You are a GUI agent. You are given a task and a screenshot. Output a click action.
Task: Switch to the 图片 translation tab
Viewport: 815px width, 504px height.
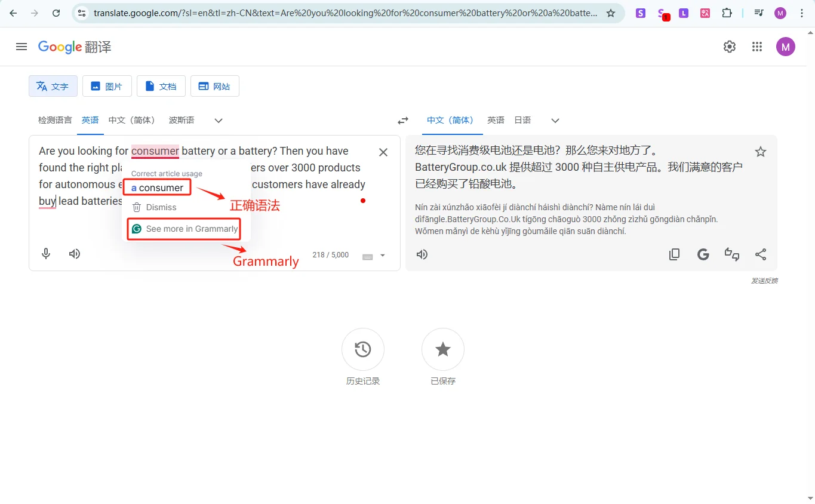tap(107, 85)
